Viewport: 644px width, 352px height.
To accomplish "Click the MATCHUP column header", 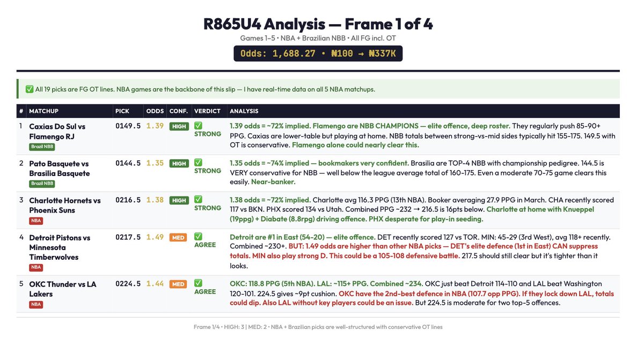I will 44,111.
